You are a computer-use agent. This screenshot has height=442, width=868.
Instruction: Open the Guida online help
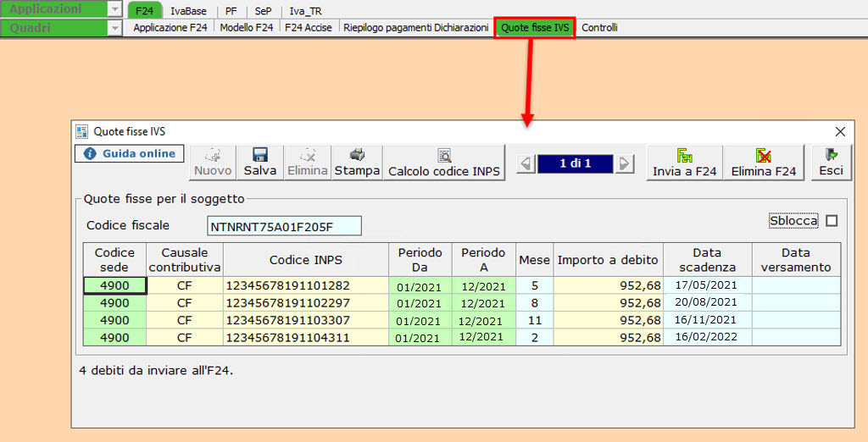click(130, 153)
